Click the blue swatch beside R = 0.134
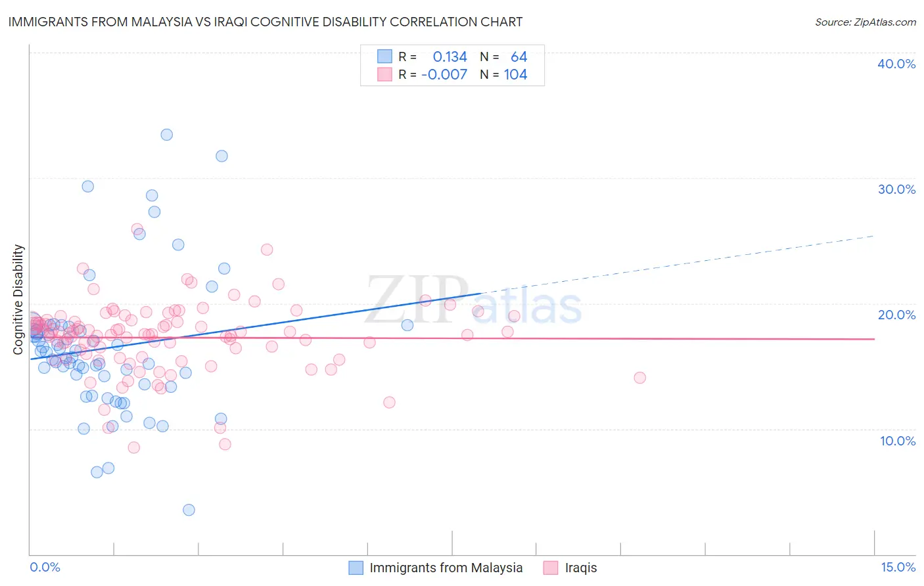 384,56
